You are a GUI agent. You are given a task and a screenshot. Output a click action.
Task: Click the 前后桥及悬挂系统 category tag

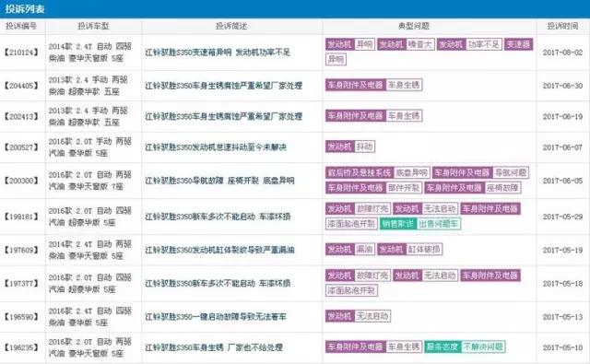(360, 172)
